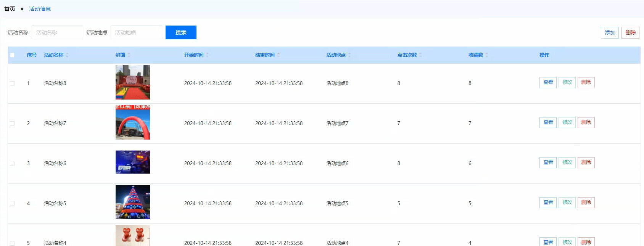Screen dimensions: 644x246
Task: Select the 活动名称6 name cell
Action: pyautogui.click(x=55, y=163)
